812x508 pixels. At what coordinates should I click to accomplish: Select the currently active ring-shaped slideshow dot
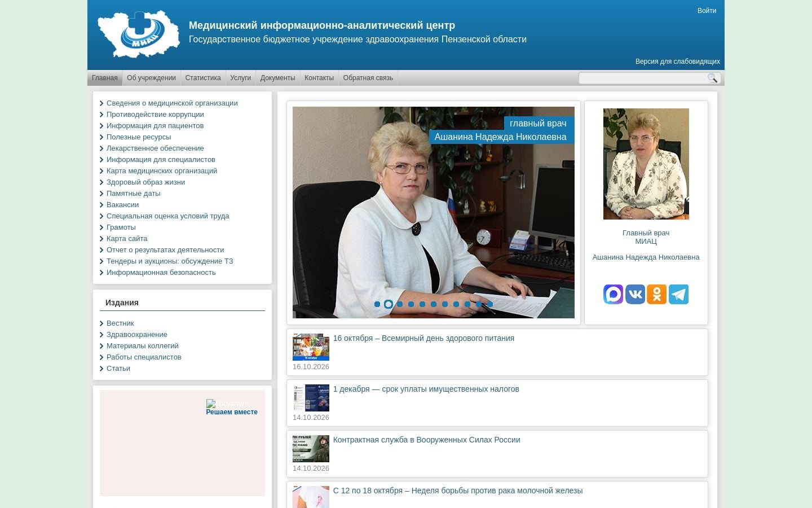389,304
